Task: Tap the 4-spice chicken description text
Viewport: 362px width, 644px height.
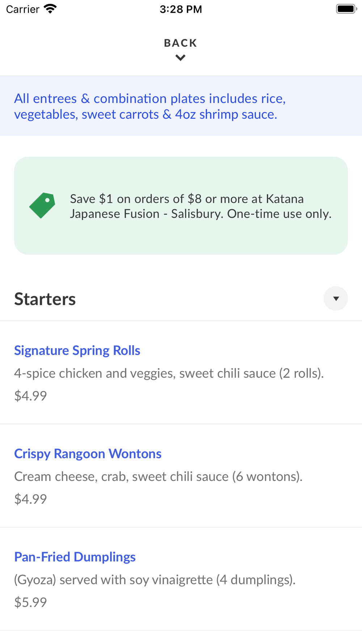Action: tap(169, 373)
